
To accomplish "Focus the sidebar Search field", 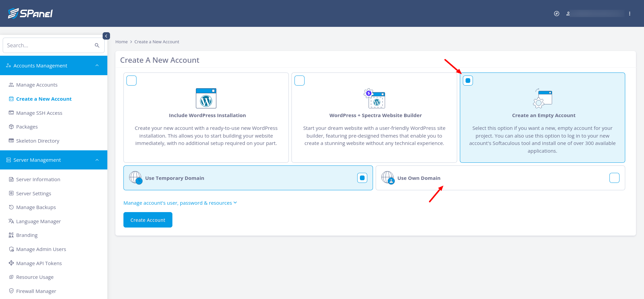I will (54, 45).
